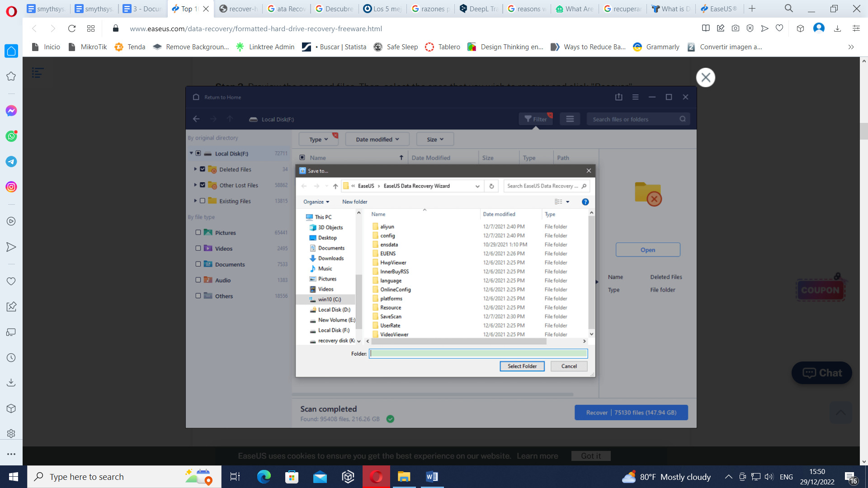Switch to the DeepL browser tab

tap(479, 9)
